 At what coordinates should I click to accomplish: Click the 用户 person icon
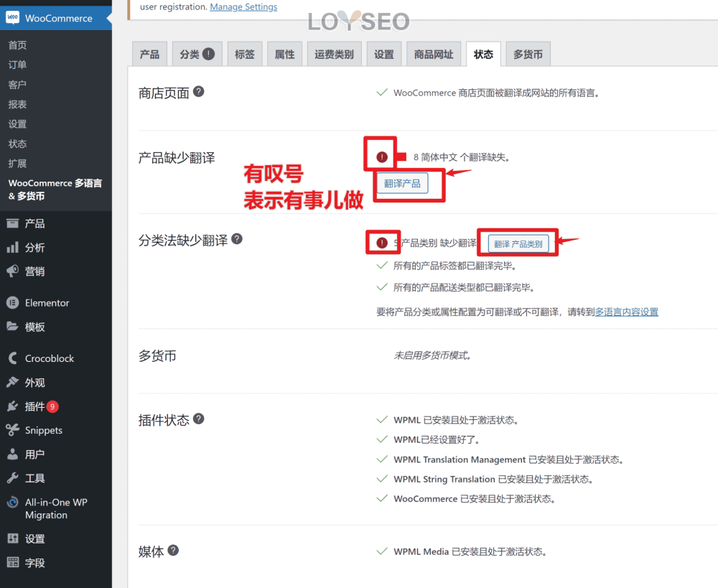point(12,454)
